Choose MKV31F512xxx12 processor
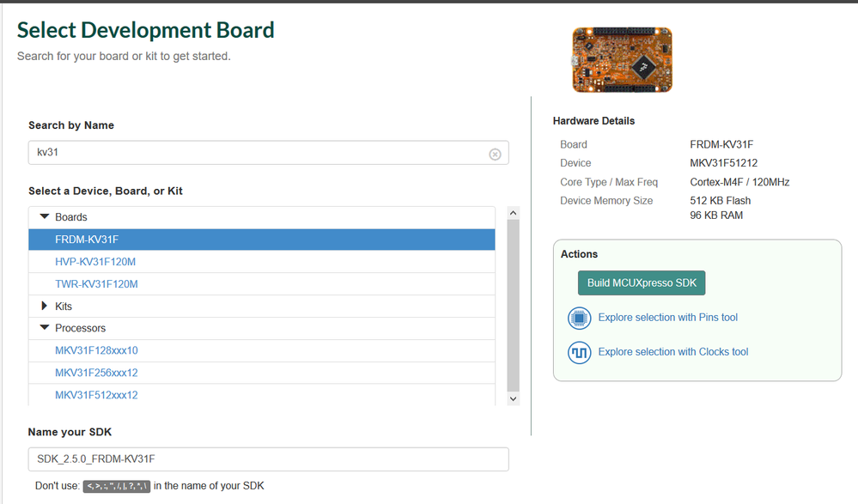This screenshot has width=858, height=504. click(x=96, y=395)
